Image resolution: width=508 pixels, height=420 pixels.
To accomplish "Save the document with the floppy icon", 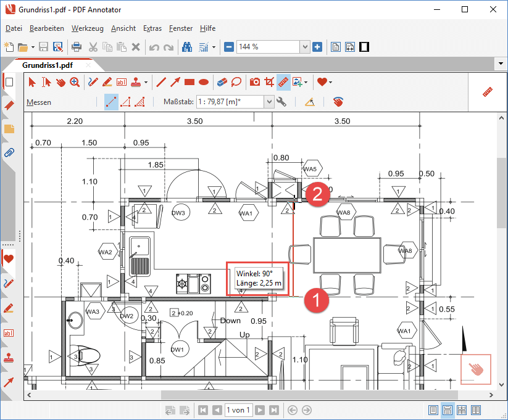I will coord(43,47).
